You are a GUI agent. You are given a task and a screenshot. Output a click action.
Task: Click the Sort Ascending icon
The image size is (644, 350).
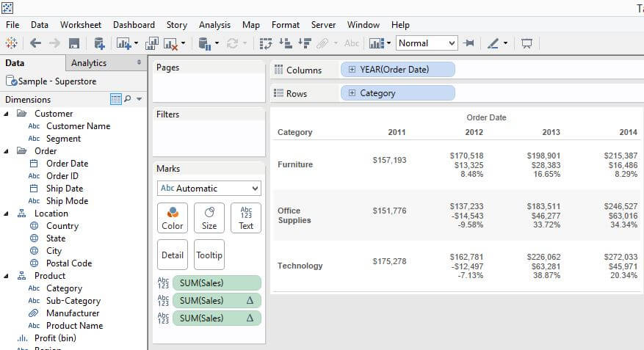[x=286, y=43]
